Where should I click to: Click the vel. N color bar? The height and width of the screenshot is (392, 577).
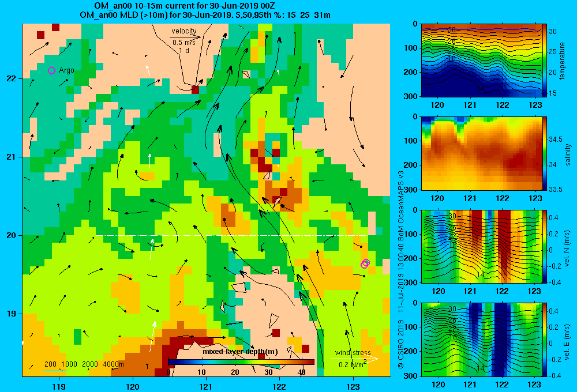(x=545, y=246)
